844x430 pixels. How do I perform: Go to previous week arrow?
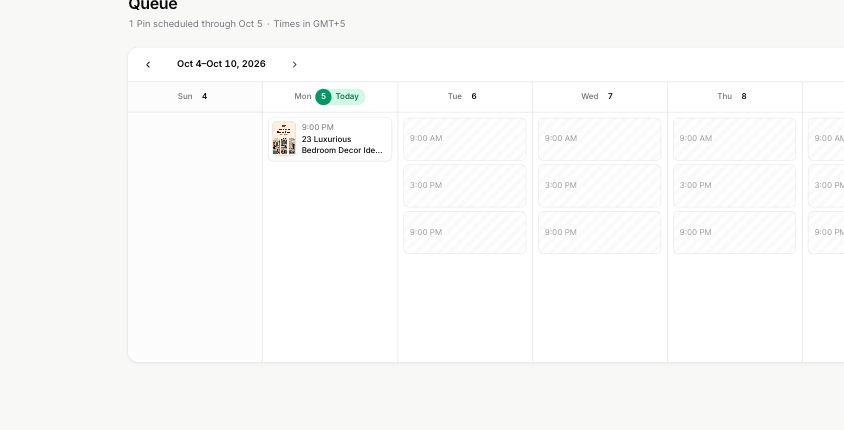click(x=148, y=65)
